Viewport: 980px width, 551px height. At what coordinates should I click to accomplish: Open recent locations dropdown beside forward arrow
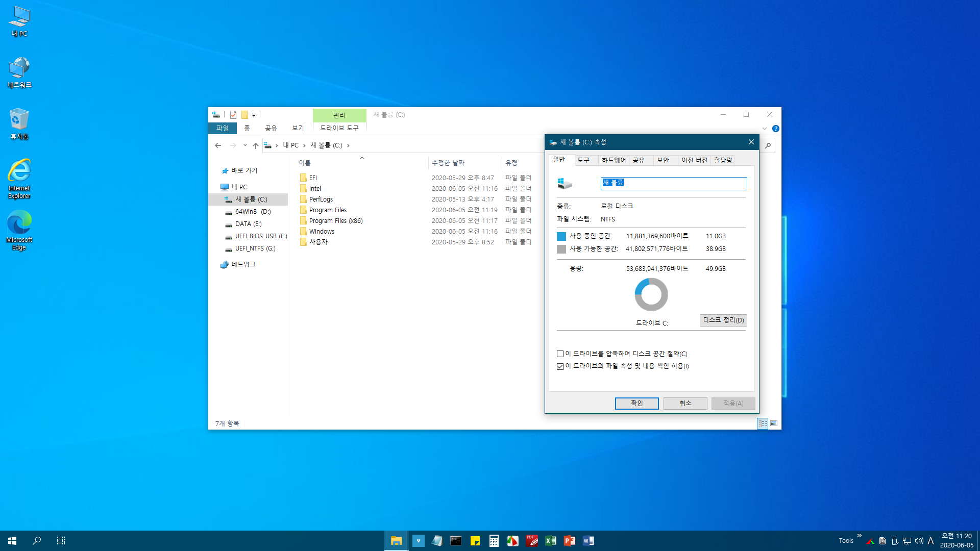[x=245, y=145]
